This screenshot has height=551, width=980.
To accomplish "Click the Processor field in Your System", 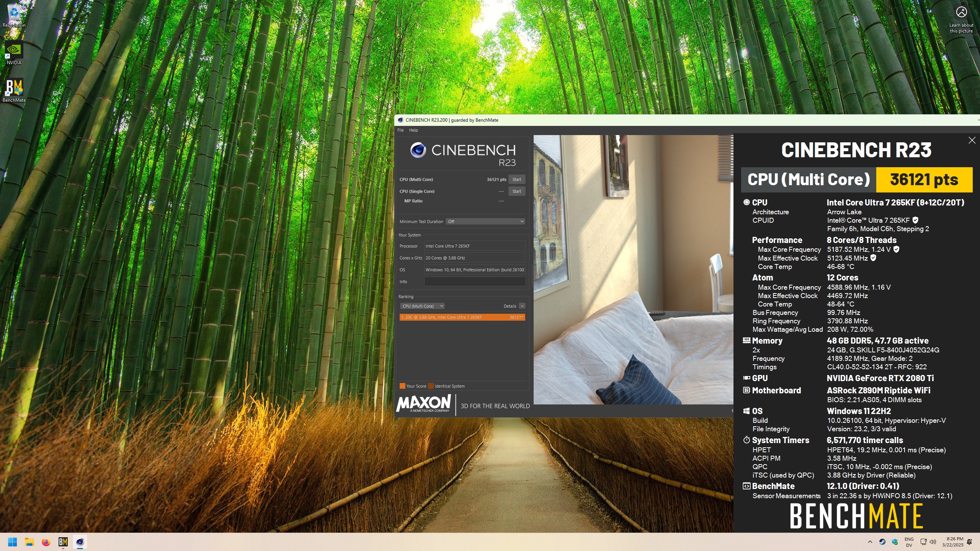I will pyautogui.click(x=475, y=246).
